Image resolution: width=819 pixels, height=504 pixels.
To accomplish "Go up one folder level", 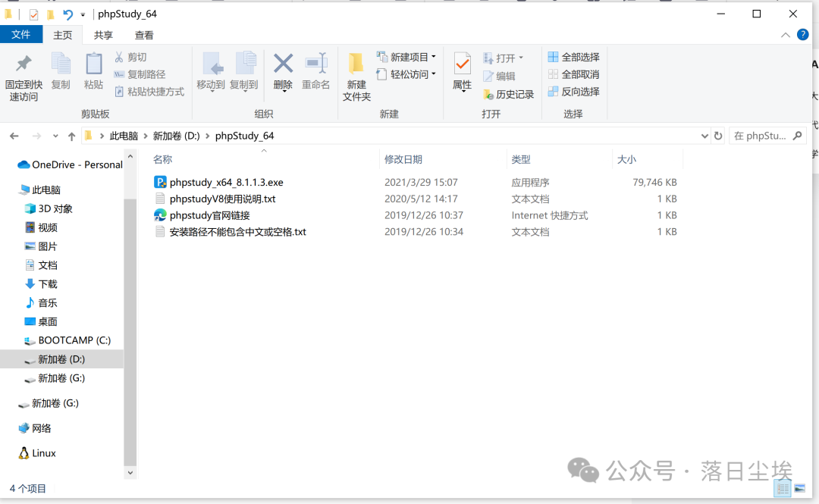I will pyautogui.click(x=71, y=136).
